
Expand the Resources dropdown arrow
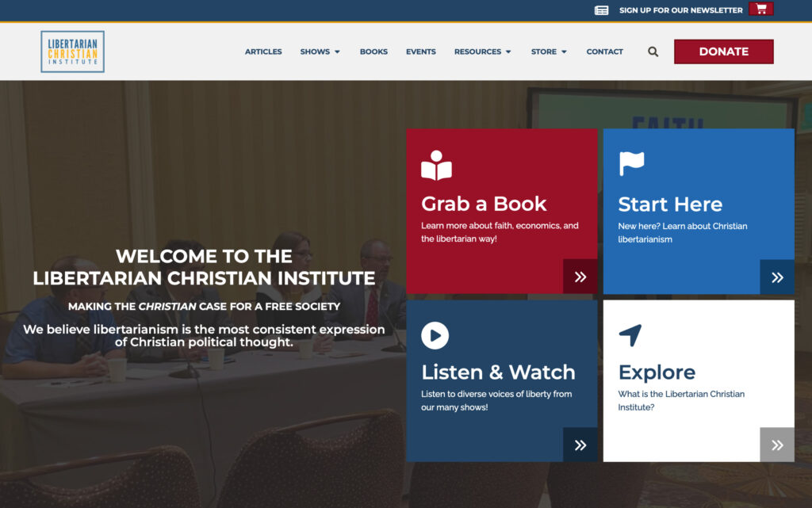coord(508,52)
